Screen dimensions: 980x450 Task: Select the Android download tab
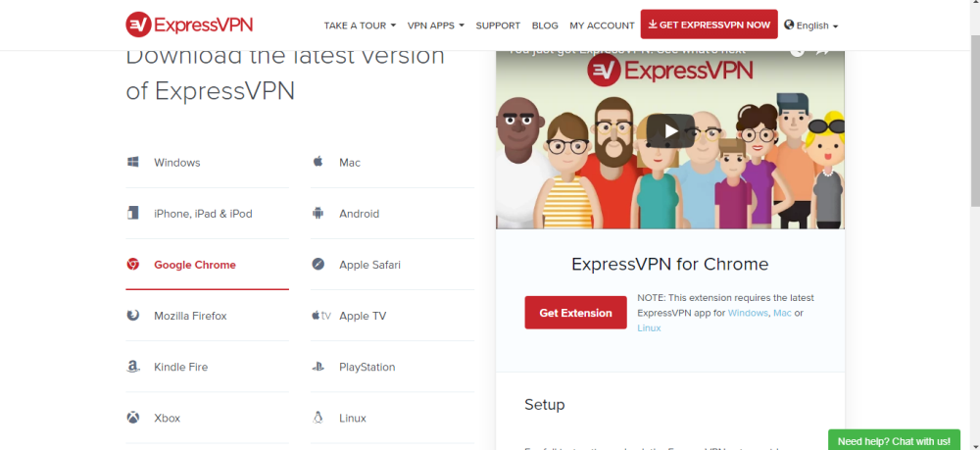(x=393, y=214)
